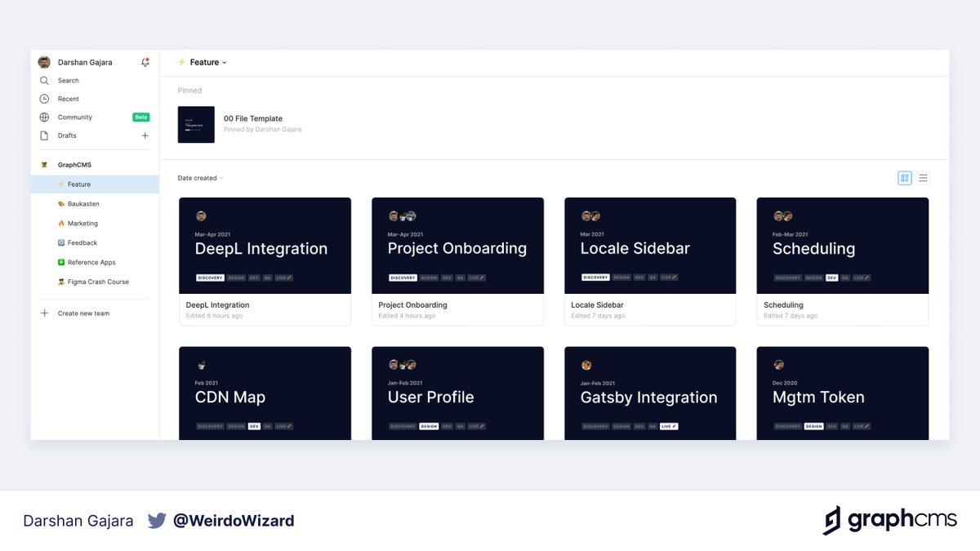Open the CDN Map file thumbnail
The height and width of the screenshot is (551, 980).
coord(265,393)
